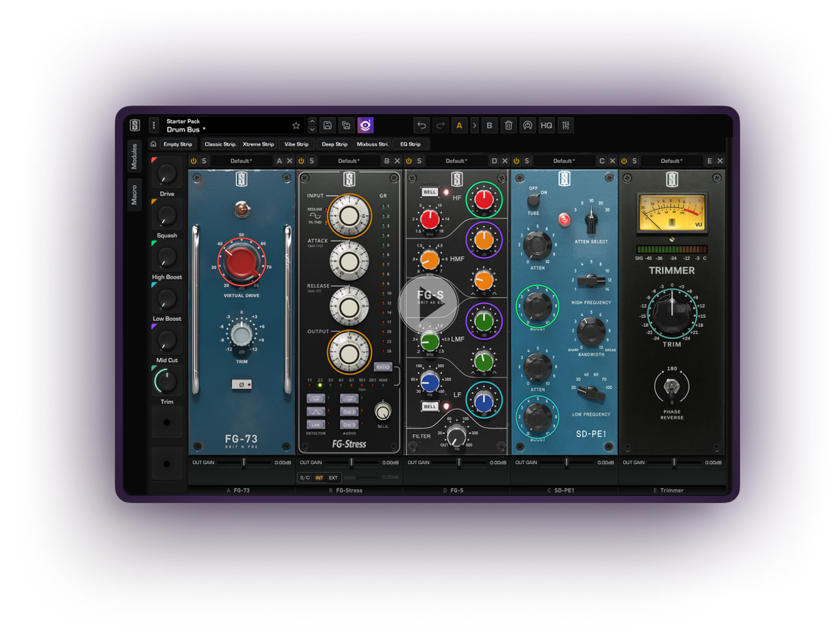
Task: Select the Xtreme Strip tab
Action: point(258,144)
